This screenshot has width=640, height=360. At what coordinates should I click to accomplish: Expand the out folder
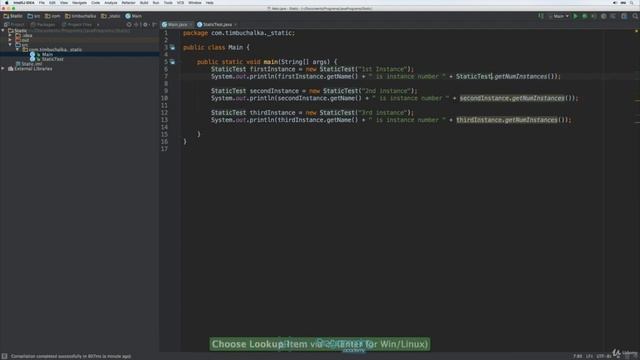coord(10,40)
